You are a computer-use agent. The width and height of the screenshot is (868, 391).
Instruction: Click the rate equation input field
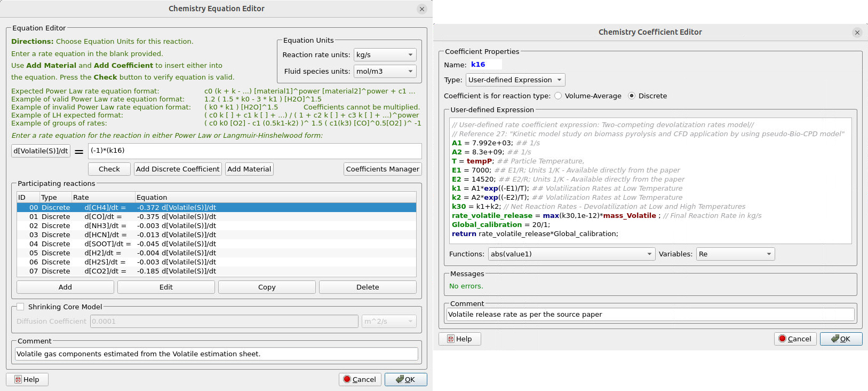(254, 151)
